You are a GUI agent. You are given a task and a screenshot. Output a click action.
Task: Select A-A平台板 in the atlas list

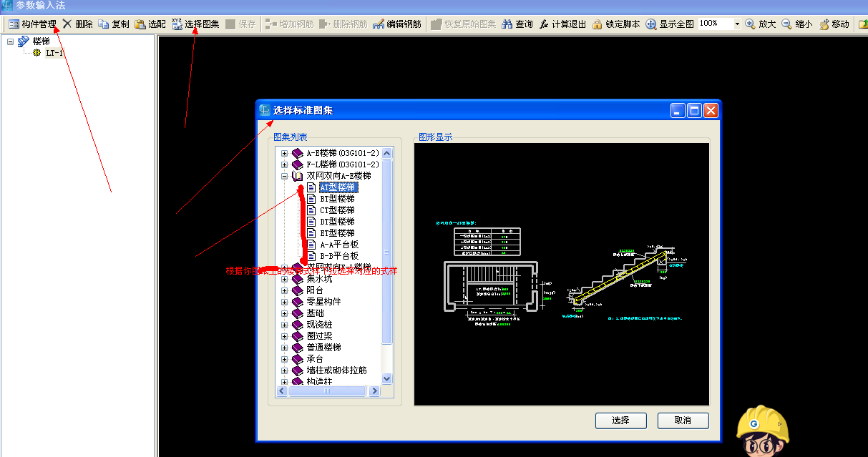pyautogui.click(x=339, y=245)
